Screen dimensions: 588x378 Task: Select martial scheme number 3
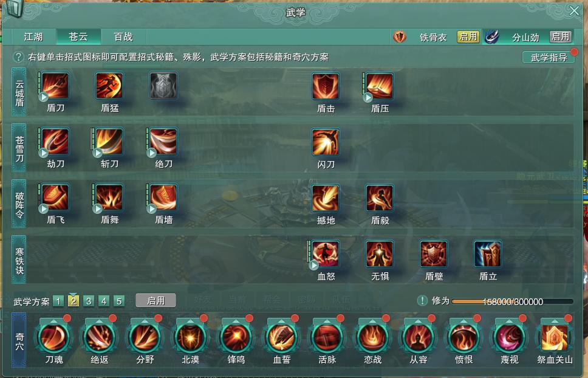[89, 301]
